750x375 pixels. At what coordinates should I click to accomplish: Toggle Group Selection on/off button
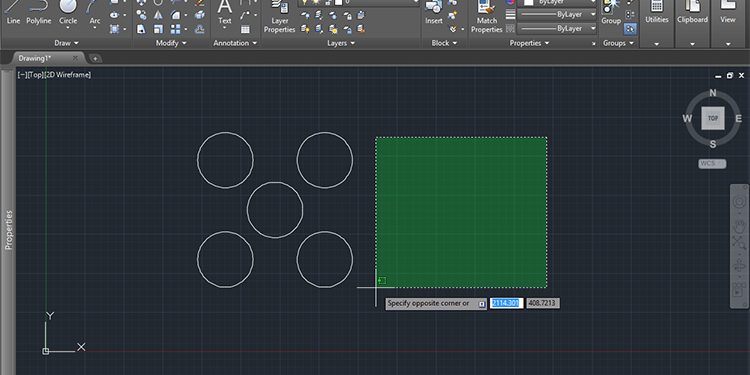tap(630, 29)
